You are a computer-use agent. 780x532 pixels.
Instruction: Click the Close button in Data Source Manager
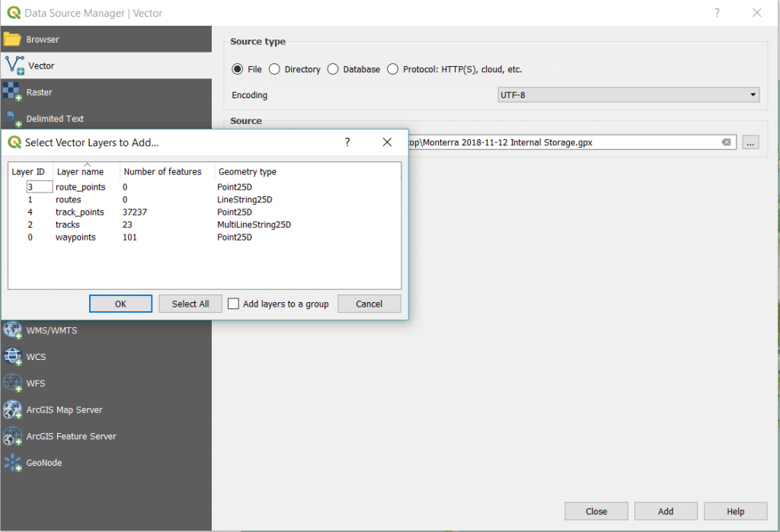tap(596, 511)
